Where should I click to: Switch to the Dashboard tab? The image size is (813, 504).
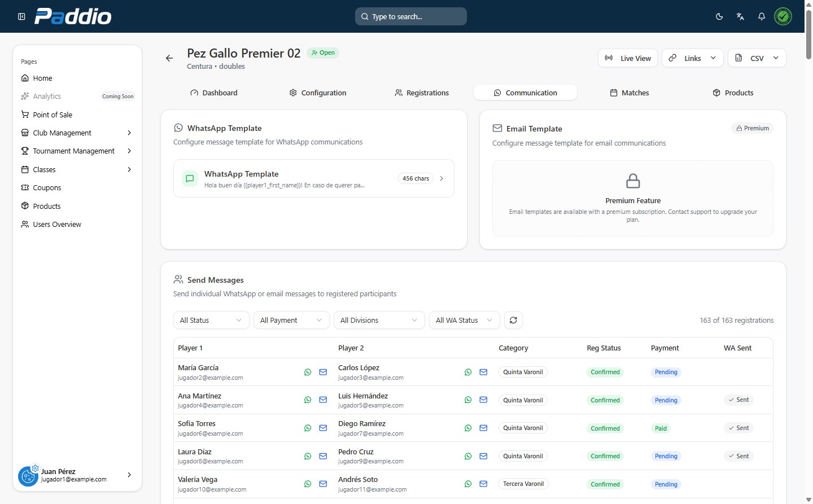coord(213,93)
